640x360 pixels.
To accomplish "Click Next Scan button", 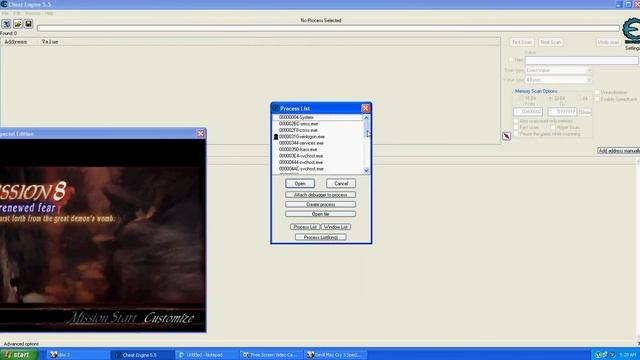I will (x=550, y=42).
